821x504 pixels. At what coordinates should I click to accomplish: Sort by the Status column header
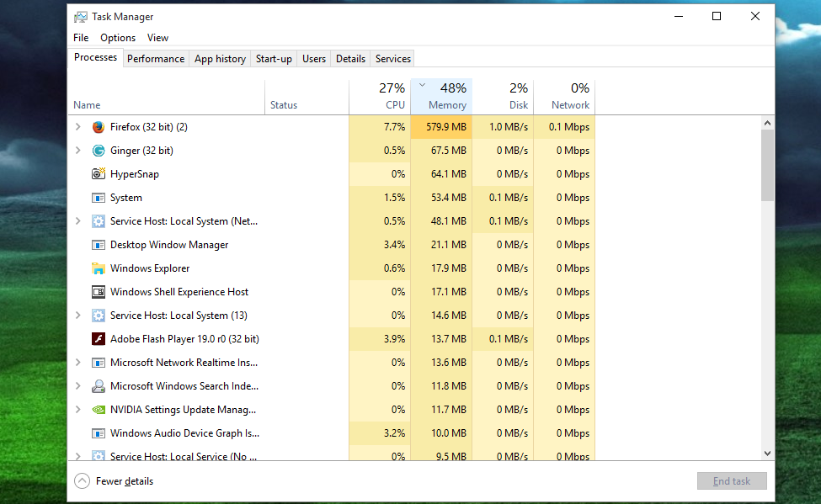pyautogui.click(x=307, y=97)
